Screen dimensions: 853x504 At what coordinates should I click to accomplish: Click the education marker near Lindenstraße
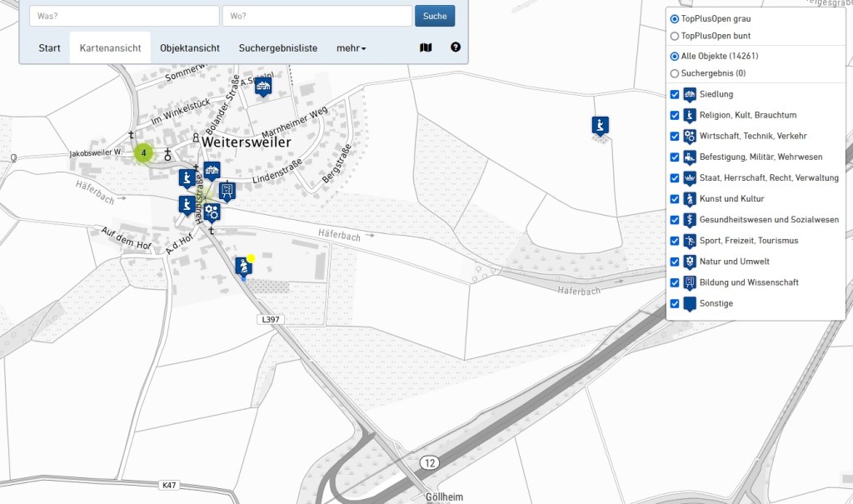coord(227,191)
